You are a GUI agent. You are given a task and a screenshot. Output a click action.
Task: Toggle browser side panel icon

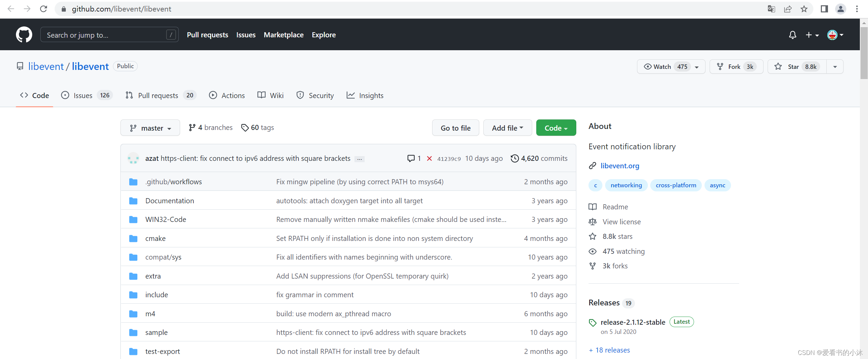[x=824, y=9]
